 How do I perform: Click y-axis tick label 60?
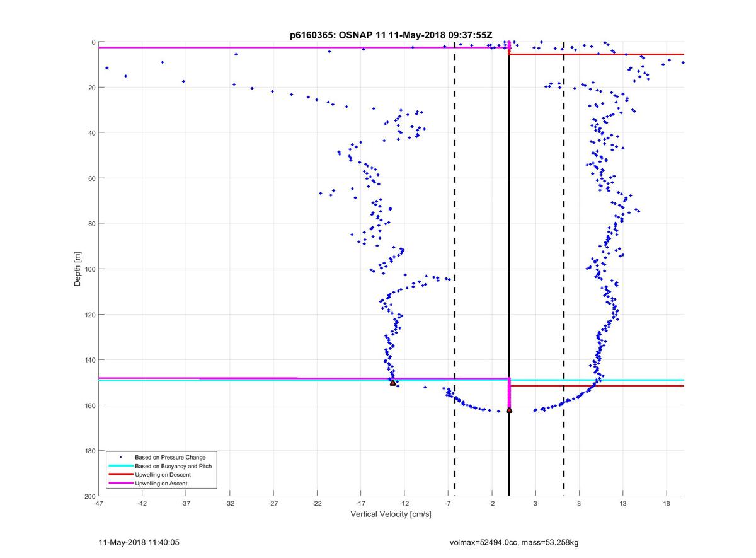(x=91, y=178)
